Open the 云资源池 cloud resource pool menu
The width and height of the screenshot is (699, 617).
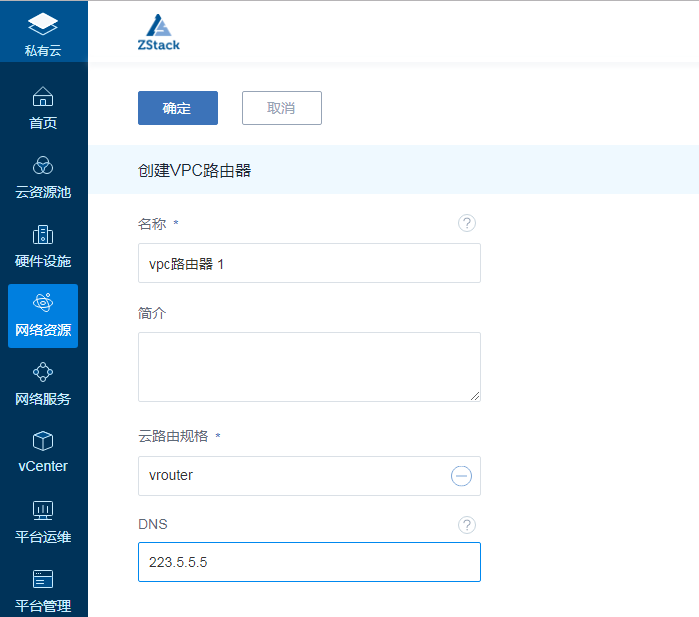pos(43,177)
